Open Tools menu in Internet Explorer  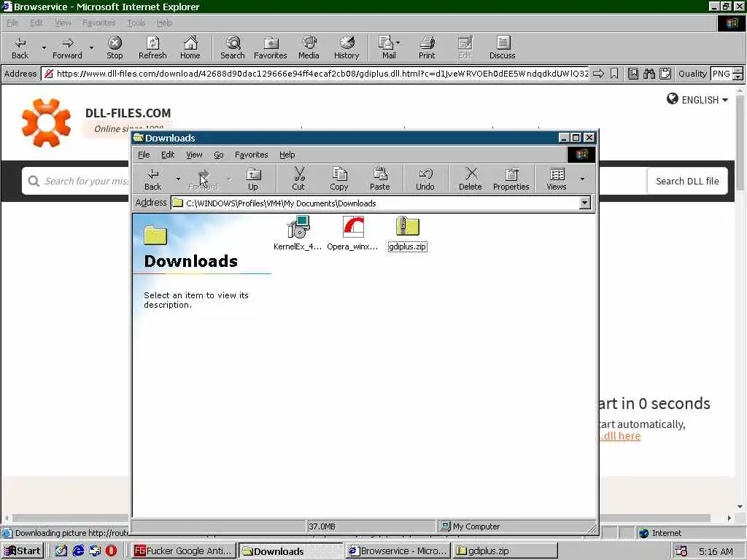(x=136, y=23)
